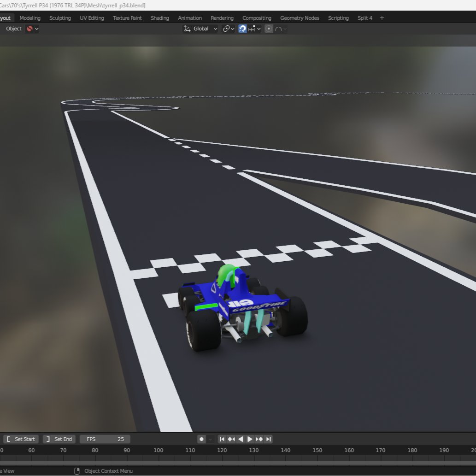Click frame 70 on the timeline ruler
Viewport: 476px width, 476px height.
(x=63, y=450)
